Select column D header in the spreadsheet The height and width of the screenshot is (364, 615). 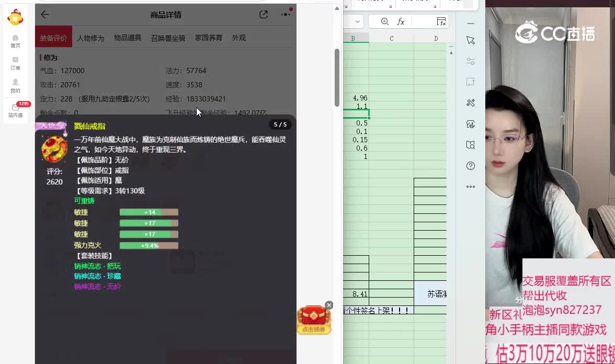pyautogui.click(x=436, y=39)
